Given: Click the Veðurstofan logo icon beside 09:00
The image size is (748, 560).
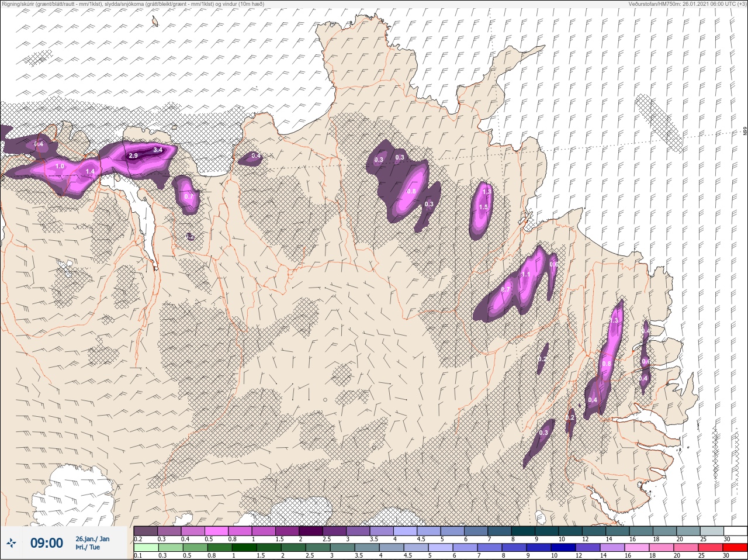Looking at the screenshot, I should click(x=12, y=543).
